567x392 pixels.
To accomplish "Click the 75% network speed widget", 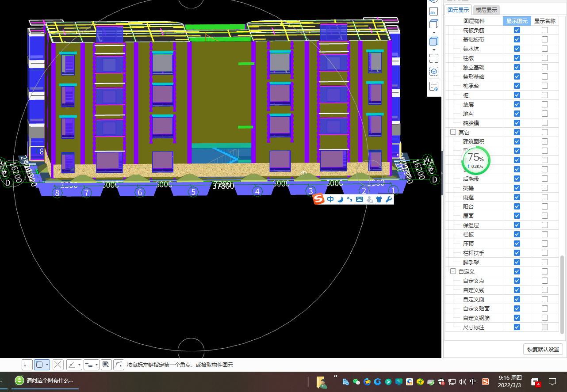I will (475, 161).
